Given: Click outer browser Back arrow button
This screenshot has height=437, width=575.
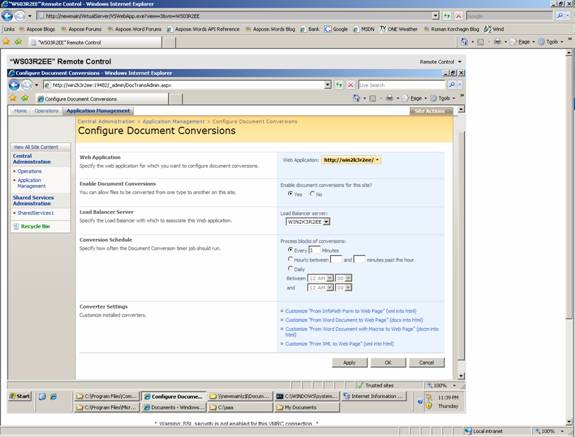Looking at the screenshot, I should click(x=7, y=16).
